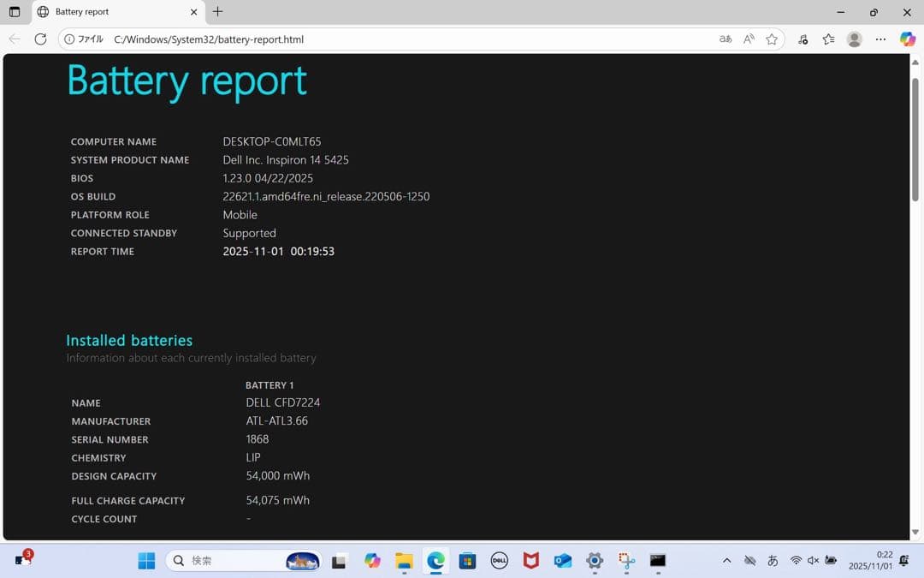Add the page to favorites with star
This screenshot has height=578, width=924.
(x=771, y=39)
